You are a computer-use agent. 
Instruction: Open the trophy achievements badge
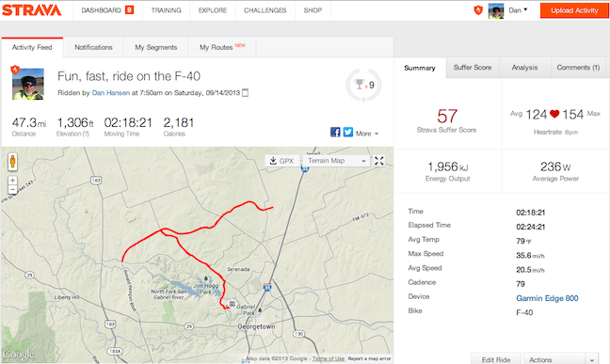363,85
